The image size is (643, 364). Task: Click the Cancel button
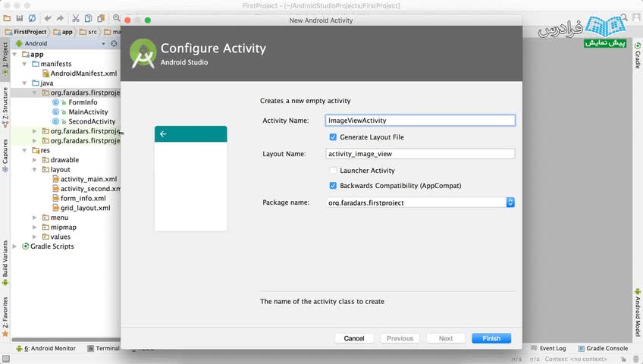[354, 338]
